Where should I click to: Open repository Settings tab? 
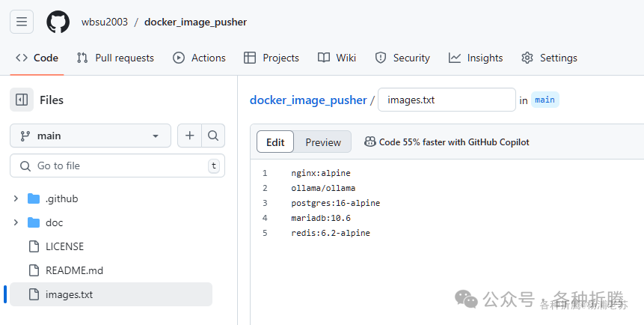pyautogui.click(x=550, y=58)
